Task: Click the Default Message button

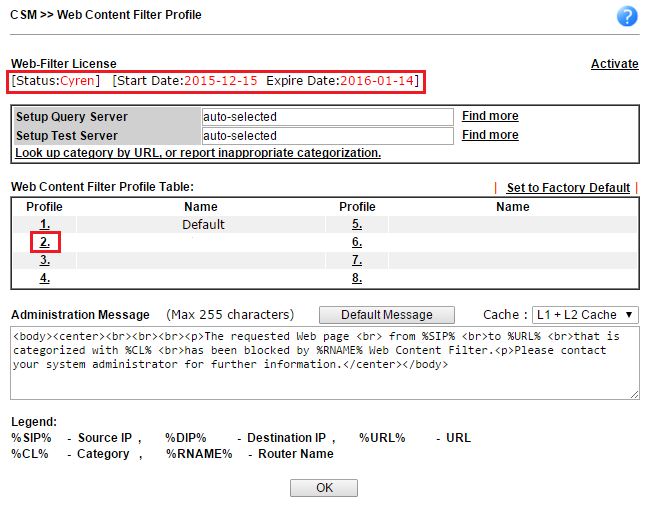Action: 387,315
